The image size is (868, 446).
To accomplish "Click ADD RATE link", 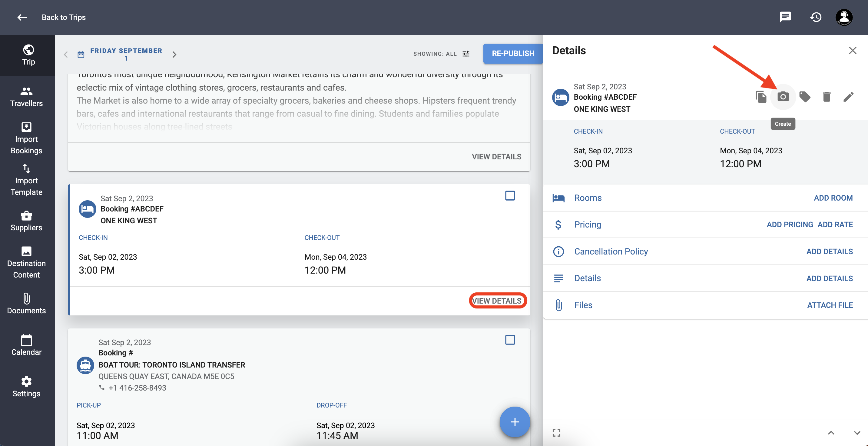I will pyautogui.click(x=835, y=225).
